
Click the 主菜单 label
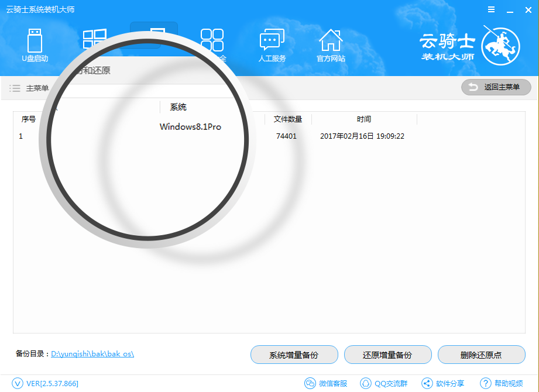(x=37, y=88)
